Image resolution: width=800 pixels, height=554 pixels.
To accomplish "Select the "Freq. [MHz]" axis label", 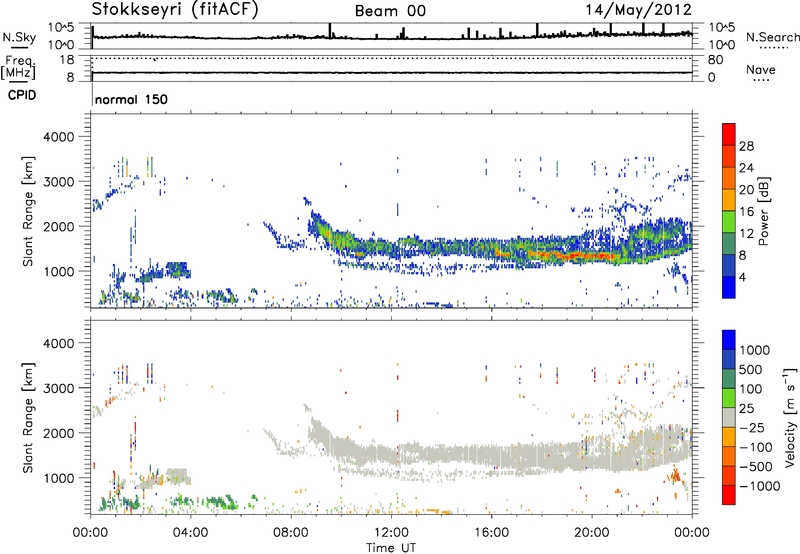I will [x=18, y=68].
